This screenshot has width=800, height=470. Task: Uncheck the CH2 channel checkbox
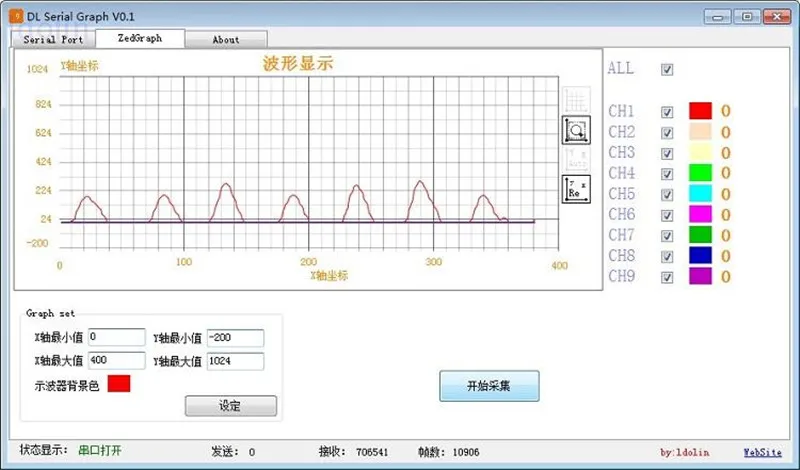tap(667, 133)
